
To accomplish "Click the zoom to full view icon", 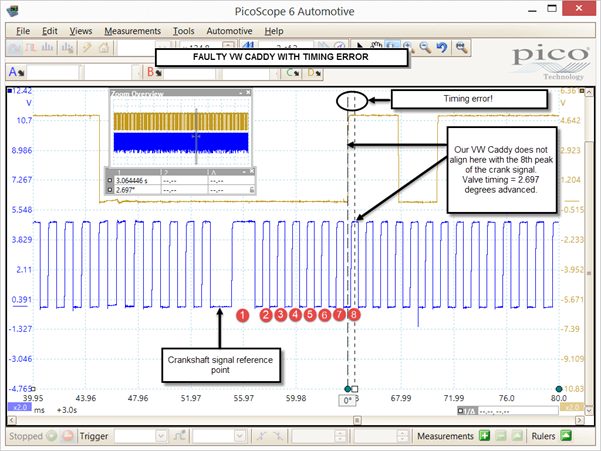I will pos(461,48).
